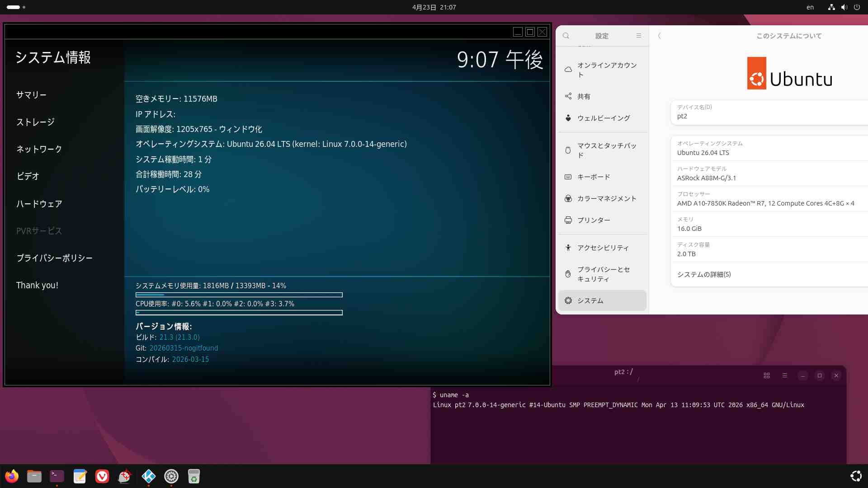Screen dimensions: 868x488
Task: Open Kodi from the dock
Action: (x=148, y=476)
